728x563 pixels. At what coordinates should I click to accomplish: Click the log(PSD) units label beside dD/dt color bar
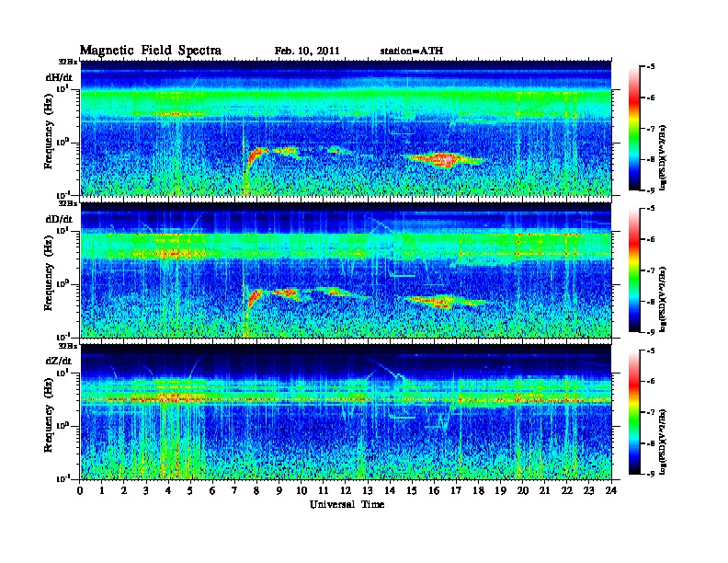664,299
